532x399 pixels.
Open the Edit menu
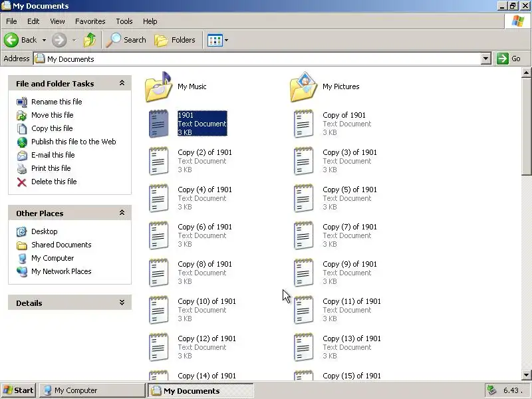point(33,21)
